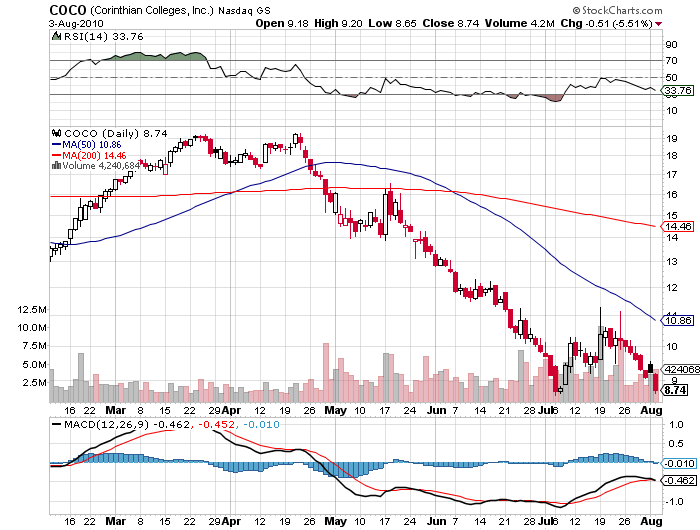
Task: Click the RSI axis label 70
Action: pyautogui.click(x=671, y=60)
